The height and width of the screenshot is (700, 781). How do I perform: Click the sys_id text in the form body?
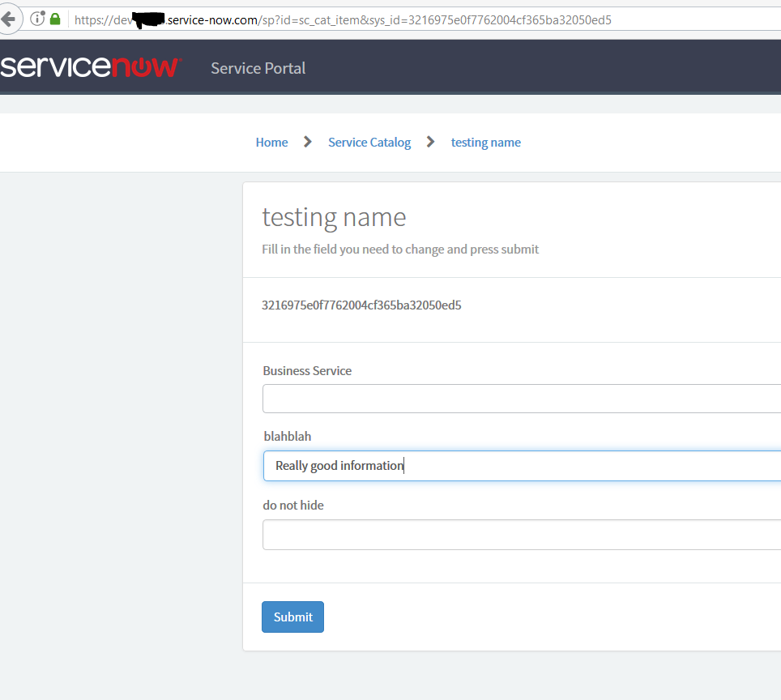[361, 305]
